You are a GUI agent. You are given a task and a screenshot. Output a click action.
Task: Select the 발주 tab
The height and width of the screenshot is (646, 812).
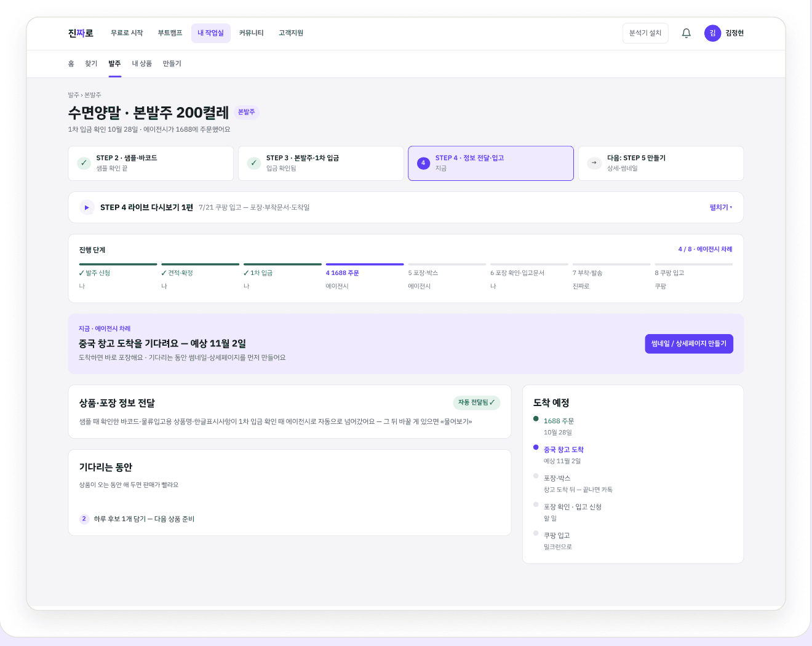pyautogui.click(x=115, y=63)
